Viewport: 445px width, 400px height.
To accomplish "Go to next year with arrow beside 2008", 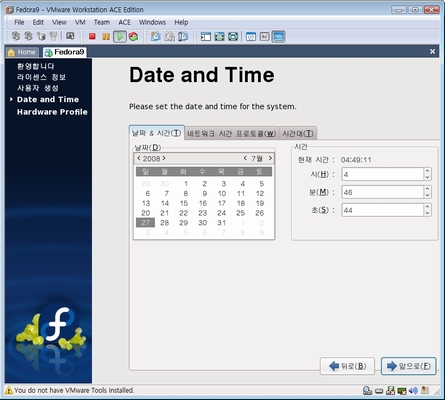I will (x=164, y=158).
